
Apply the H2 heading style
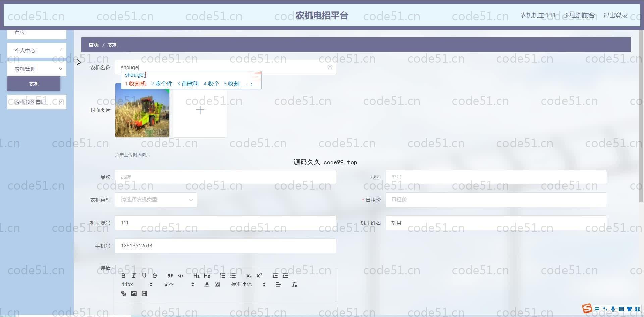tap(207, 276)
